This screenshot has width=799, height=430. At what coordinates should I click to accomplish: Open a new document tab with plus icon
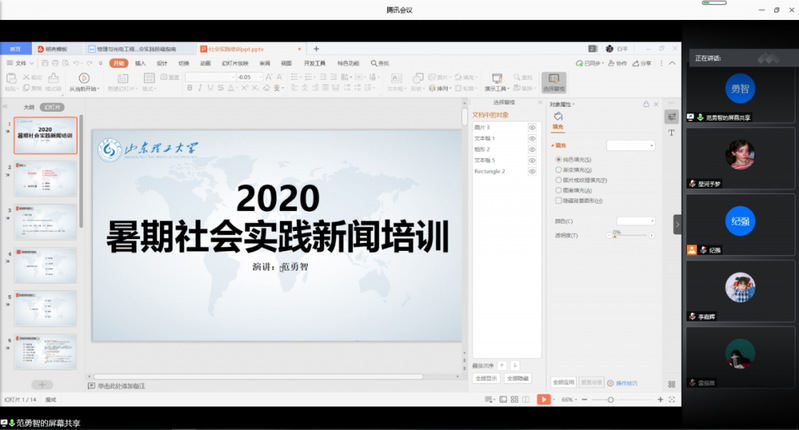(316, 48)
